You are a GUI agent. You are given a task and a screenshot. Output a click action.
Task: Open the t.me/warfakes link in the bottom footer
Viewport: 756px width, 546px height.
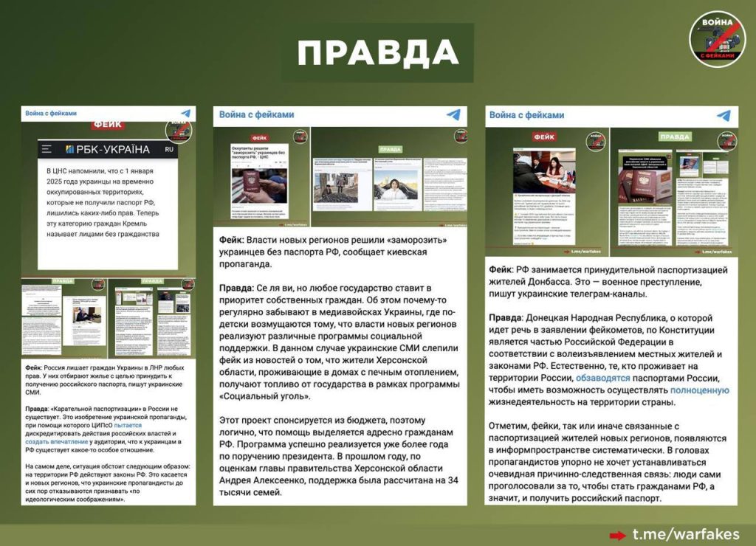click(x=687, y=534)
